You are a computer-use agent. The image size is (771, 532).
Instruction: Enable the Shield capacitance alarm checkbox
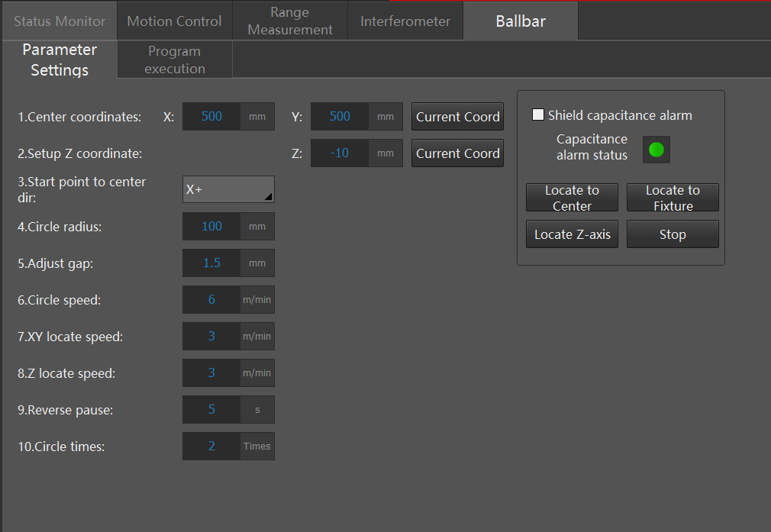538,114
